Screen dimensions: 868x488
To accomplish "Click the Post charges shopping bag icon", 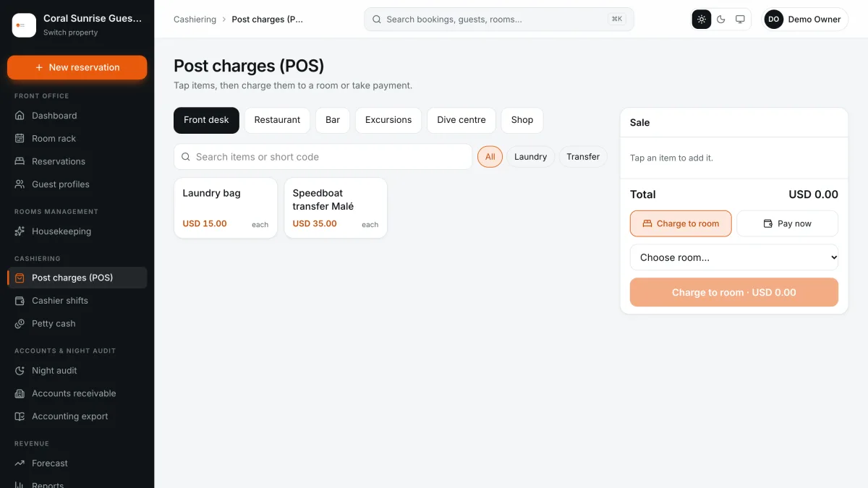I will point(20,278).
